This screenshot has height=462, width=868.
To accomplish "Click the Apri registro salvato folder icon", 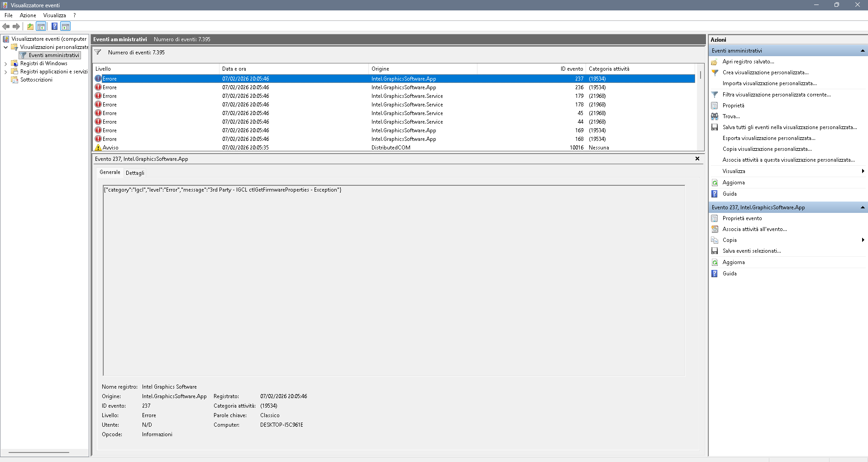I will click(715, 62).
